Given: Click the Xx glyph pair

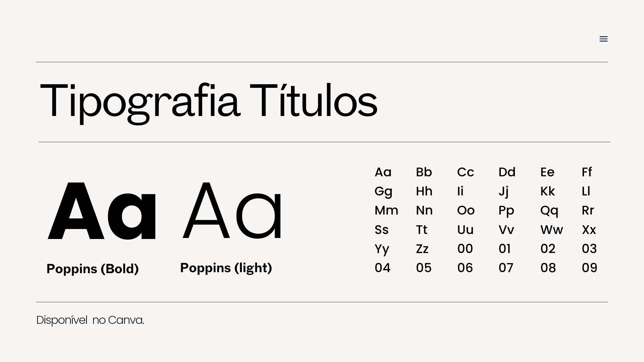Looking at the screenshot, I should 589,230.
